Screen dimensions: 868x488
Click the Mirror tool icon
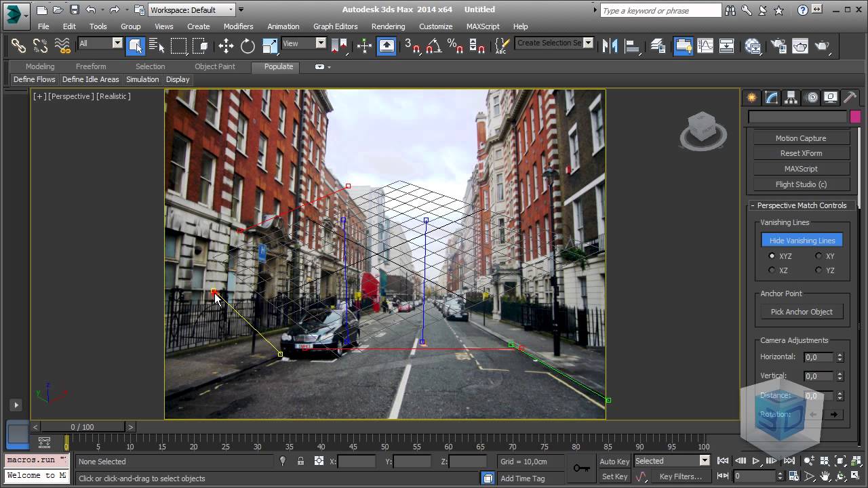[x=610, y=45]
